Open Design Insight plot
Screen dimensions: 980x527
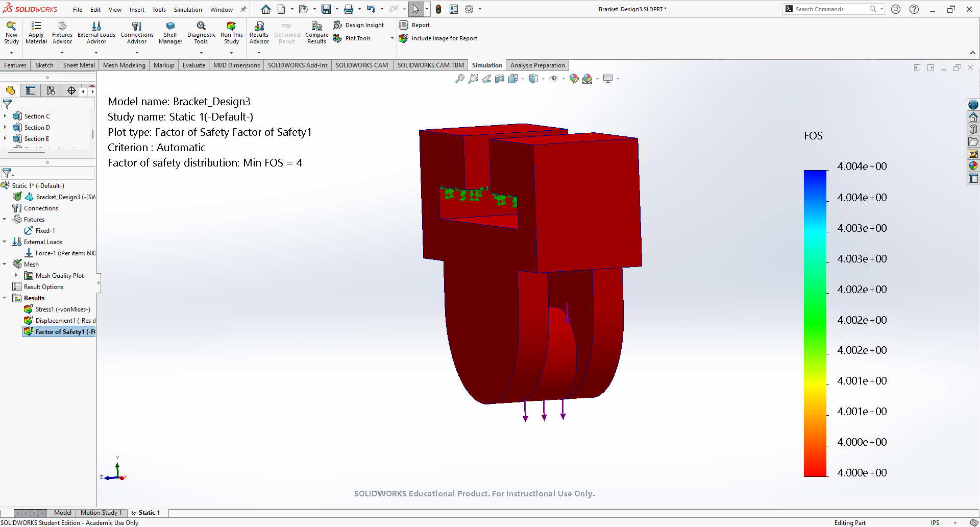tap(359, 25)
